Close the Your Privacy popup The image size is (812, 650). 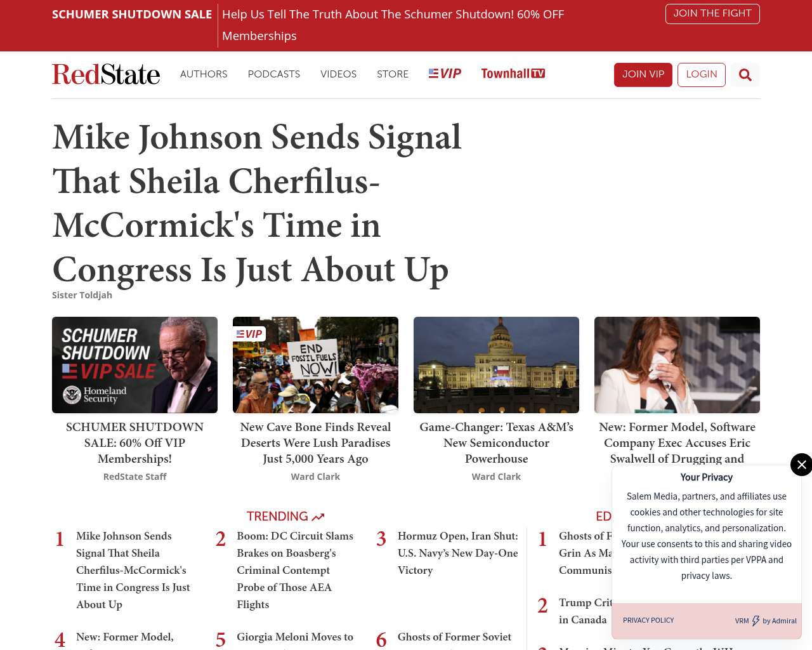point(801,465)
